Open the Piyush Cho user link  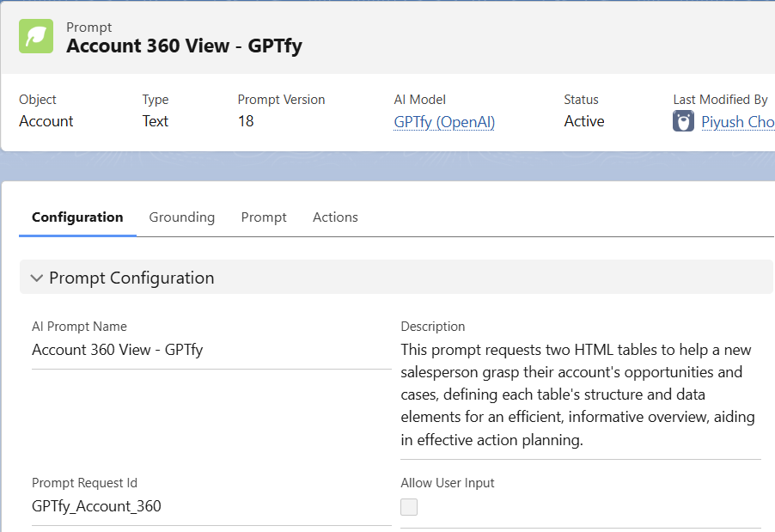tap(738, 122)
